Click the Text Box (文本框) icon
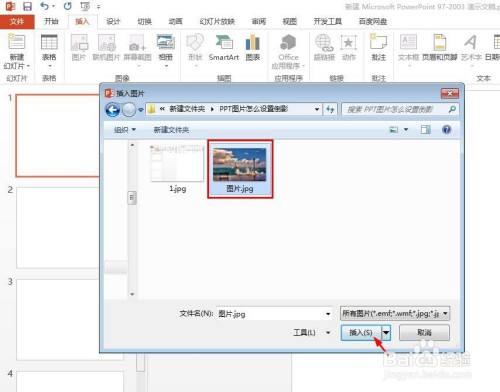 click(x=408, y=43)
